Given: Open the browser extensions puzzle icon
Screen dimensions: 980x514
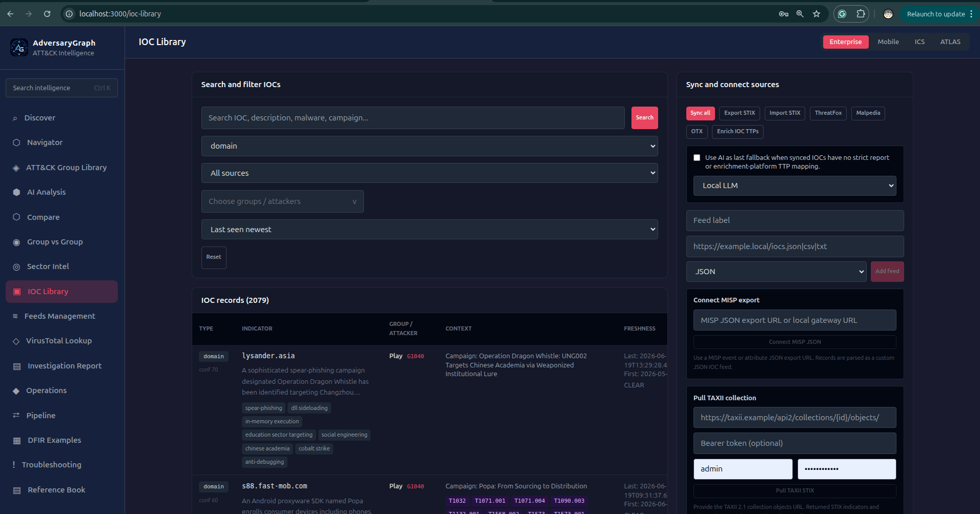Looking at the screenshot, I should (x=861, y=14).
